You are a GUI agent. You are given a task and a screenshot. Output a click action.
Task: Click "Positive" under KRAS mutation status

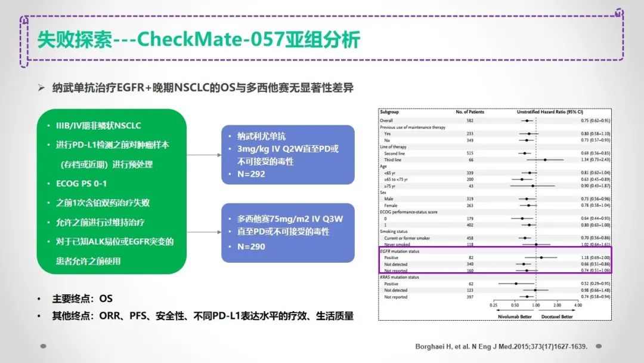pyautogui.click(x=391, y=284)
